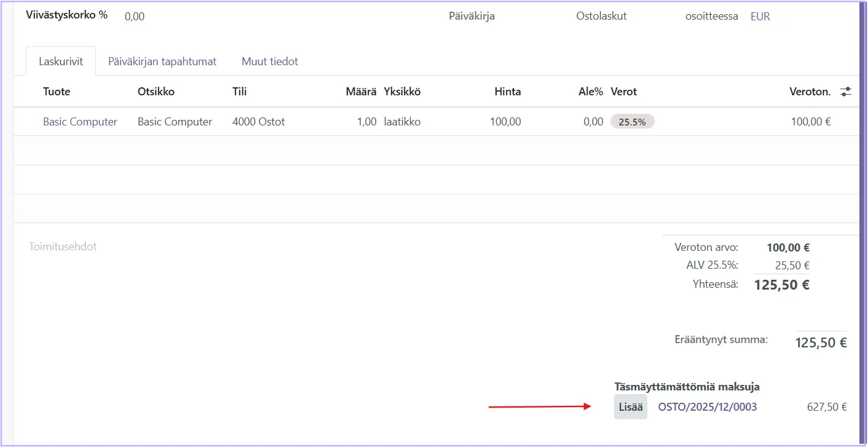Click the 25.5% tax tag
The image size is (868, 447).
(x=632, y=122)
